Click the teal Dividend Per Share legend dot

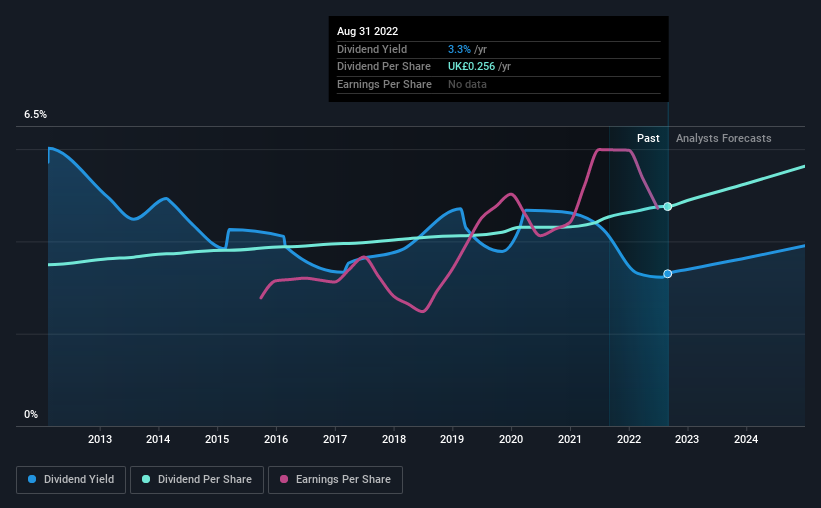click(x=146, y=479)
